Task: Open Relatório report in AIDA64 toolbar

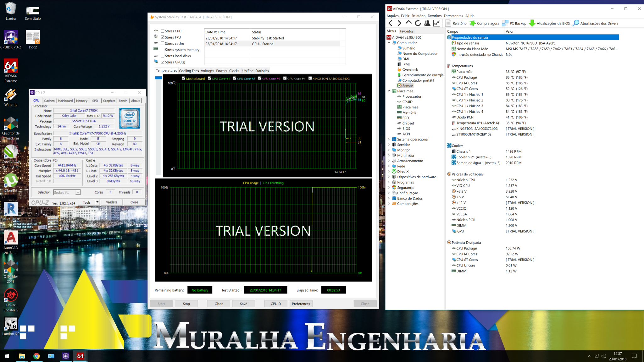Action: click(x=456, y=23)
